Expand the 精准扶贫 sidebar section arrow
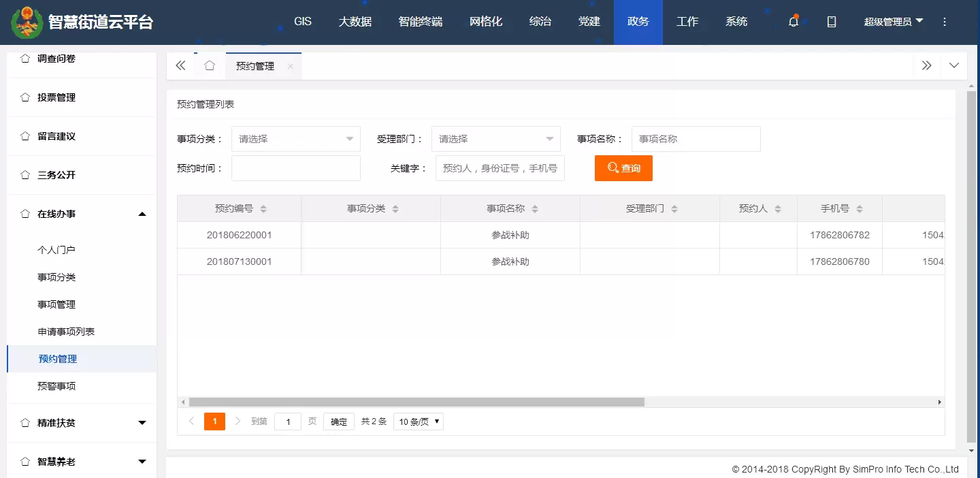Screen dimensions: 980x478 point(142,423)
